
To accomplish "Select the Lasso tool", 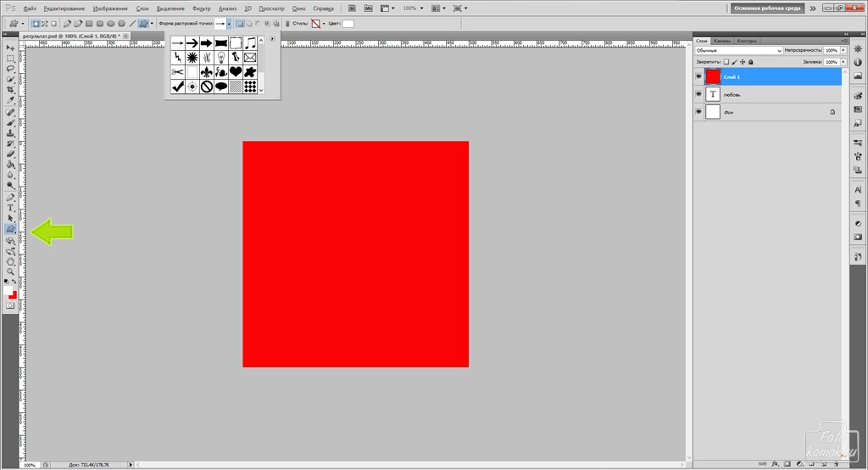I will coord(10,69).
